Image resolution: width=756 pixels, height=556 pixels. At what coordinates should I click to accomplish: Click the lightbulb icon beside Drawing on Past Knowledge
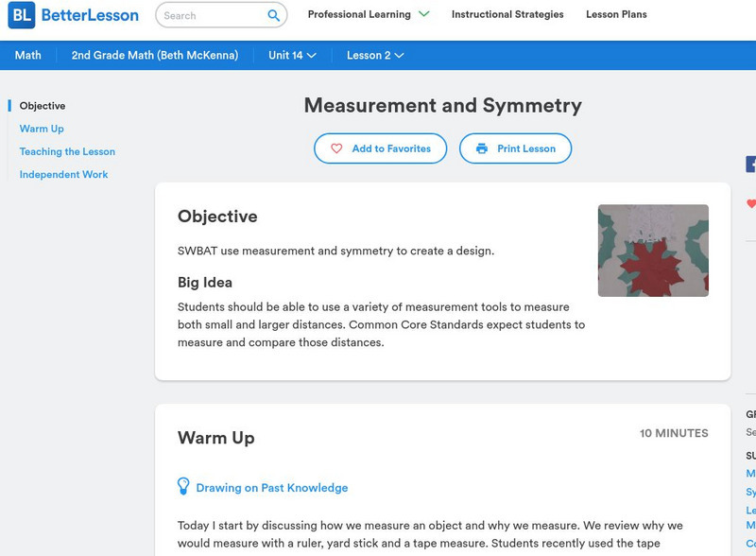(x=183, y=486)
